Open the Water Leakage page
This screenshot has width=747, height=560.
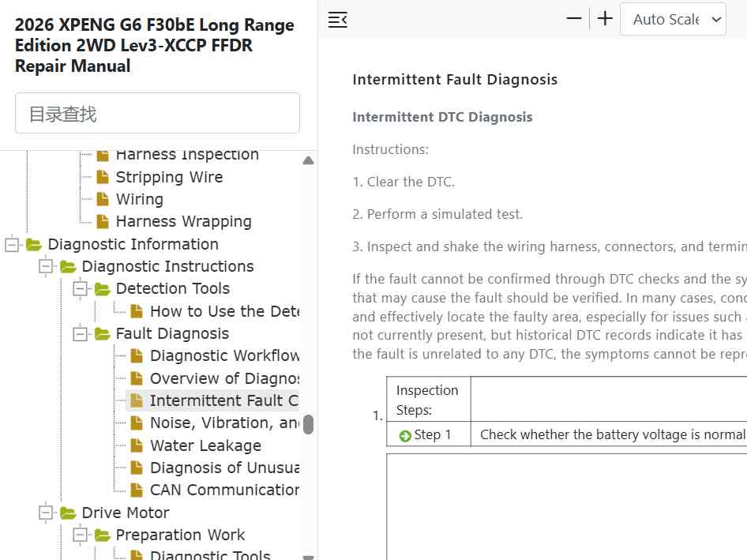(x=205, y=445)
